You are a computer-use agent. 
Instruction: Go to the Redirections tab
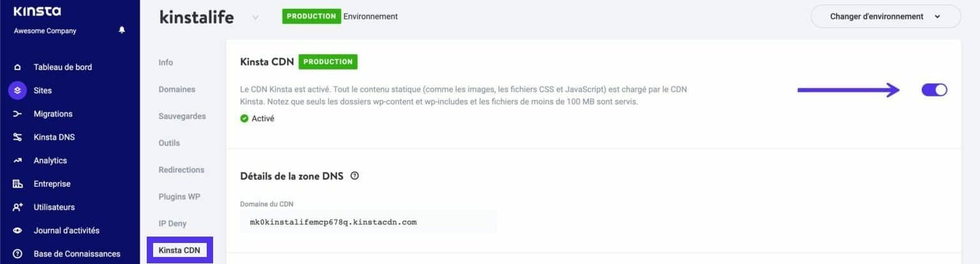181,170
